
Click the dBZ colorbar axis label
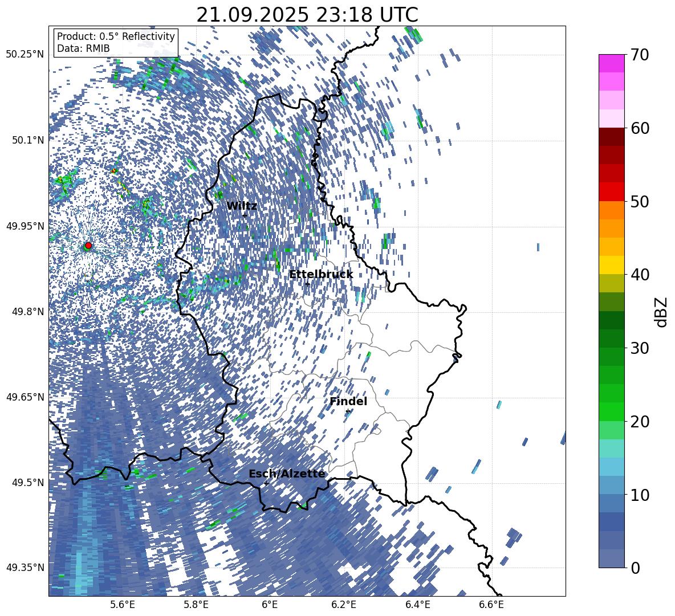pyautogui.click(x=661, y=312)
